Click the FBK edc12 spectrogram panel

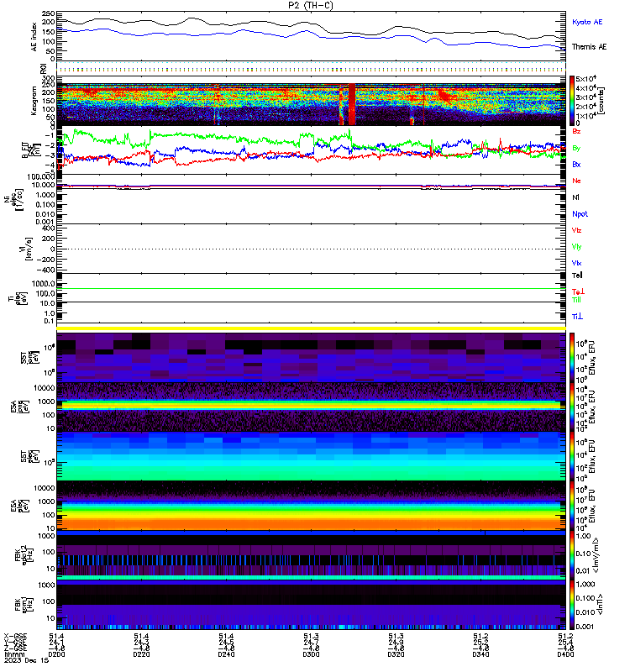pyautogui.click(x=311, y=555)
